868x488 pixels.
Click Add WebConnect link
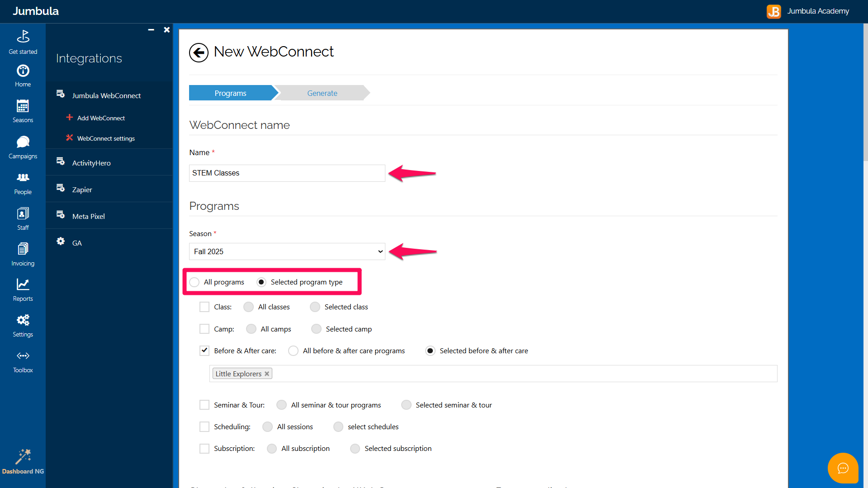(x=101, y=118)
